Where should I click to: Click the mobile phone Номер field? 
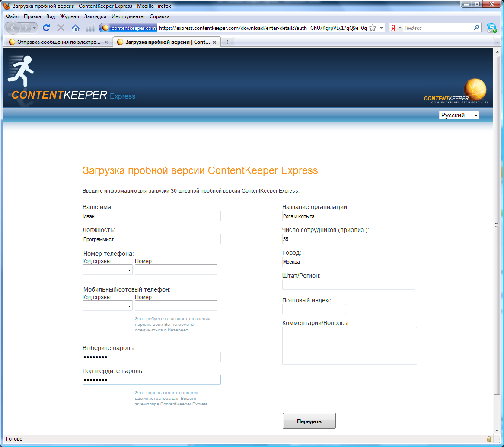176,306
